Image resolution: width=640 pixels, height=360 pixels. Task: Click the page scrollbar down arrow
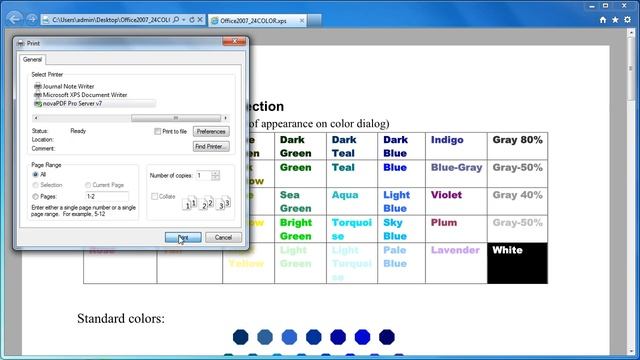[x=630, y=351]
